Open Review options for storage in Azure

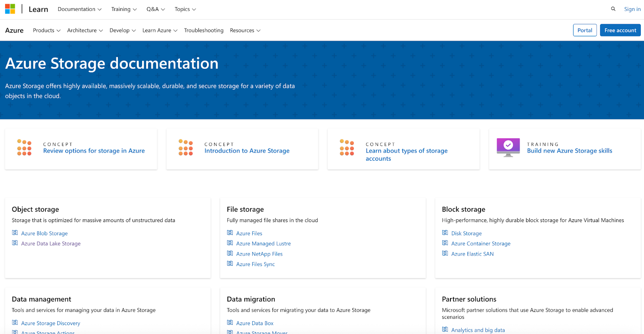click(94, 151)
